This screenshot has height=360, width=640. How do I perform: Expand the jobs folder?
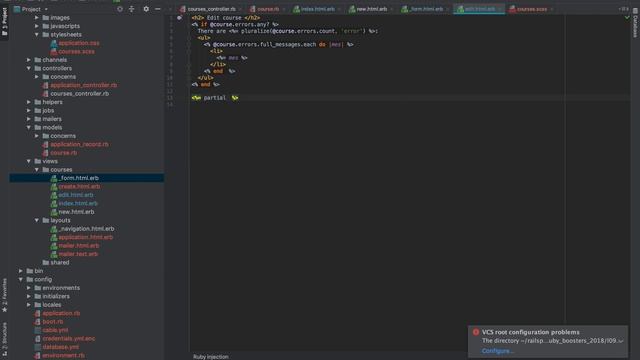pyautogui.click(x=29, y=111)
